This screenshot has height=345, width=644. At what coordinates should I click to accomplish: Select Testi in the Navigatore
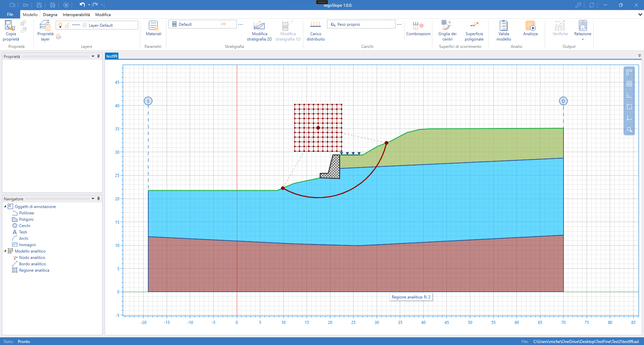tap(23, 232)
